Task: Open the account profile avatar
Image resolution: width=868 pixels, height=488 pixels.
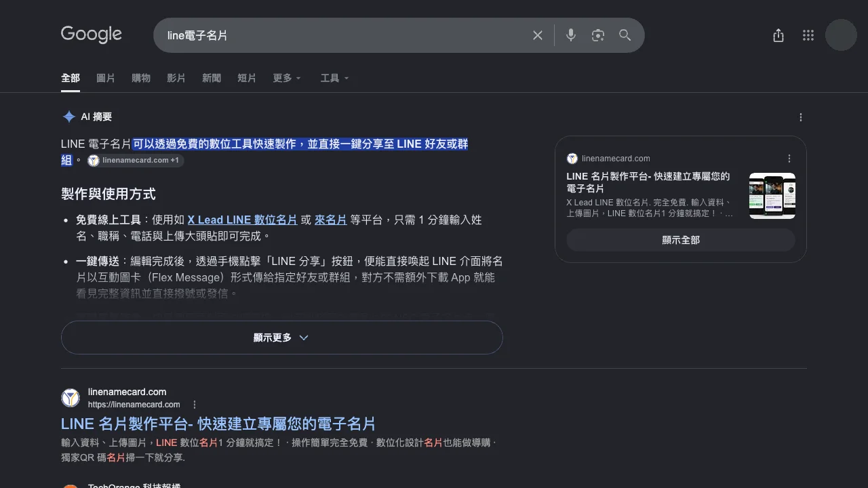Action: [842, 35]
